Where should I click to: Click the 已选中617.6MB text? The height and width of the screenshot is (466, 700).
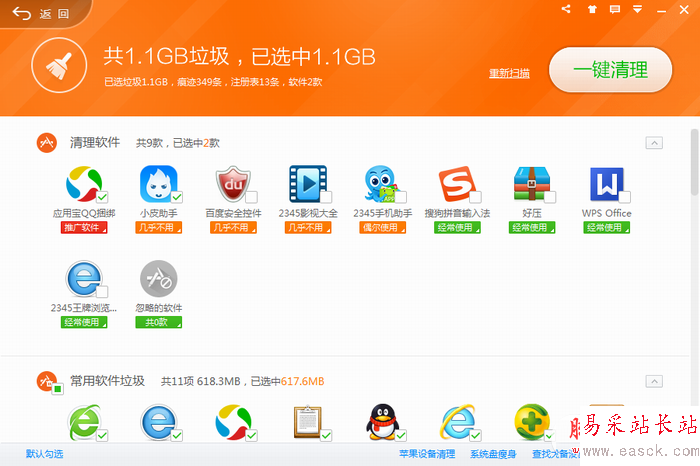point(288,382)
